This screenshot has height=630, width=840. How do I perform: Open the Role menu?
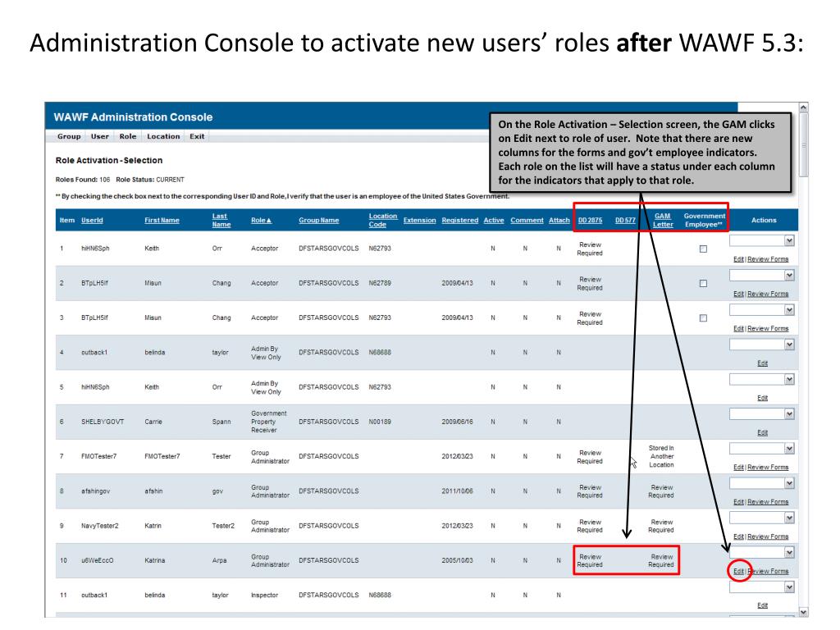tap(127, 137)
